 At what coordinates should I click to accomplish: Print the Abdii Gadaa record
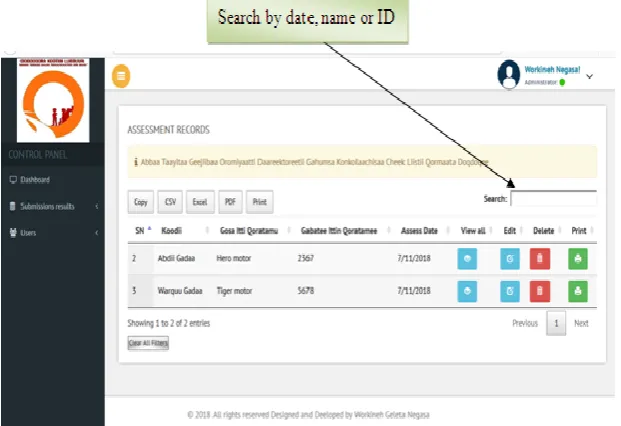pos(578,259)
